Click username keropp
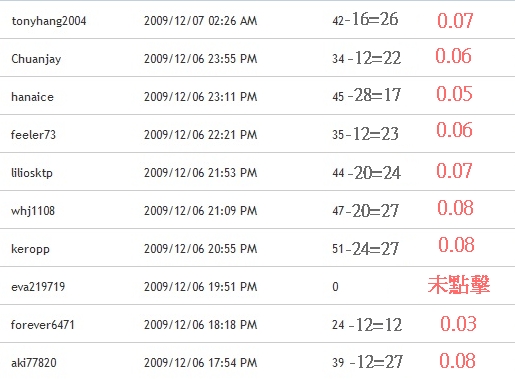The height and width of the screenshot is (379, 515). (x=30, y=249)
